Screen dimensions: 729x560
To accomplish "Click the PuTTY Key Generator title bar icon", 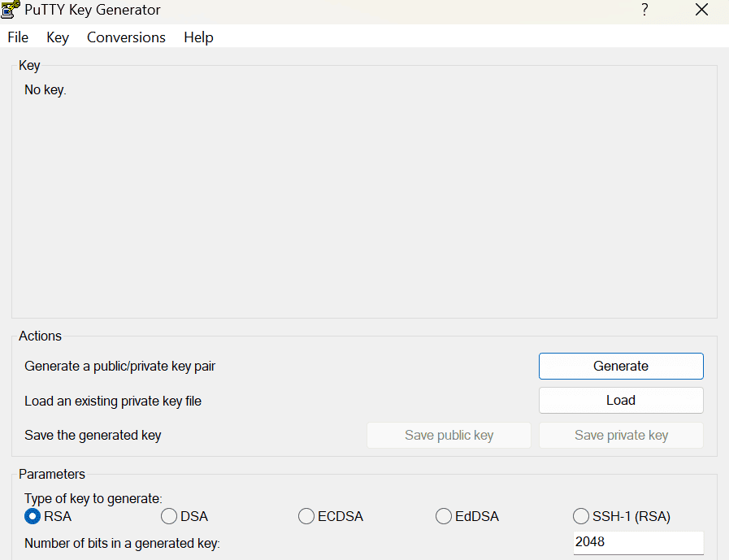I will pyautogui.click(x=11, y=10).
